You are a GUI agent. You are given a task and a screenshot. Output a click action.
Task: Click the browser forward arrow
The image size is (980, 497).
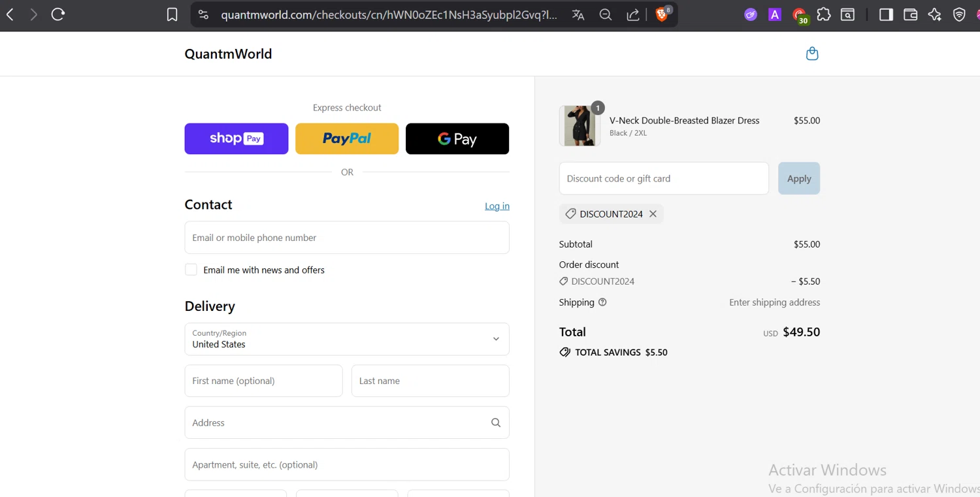pos(33,14)
